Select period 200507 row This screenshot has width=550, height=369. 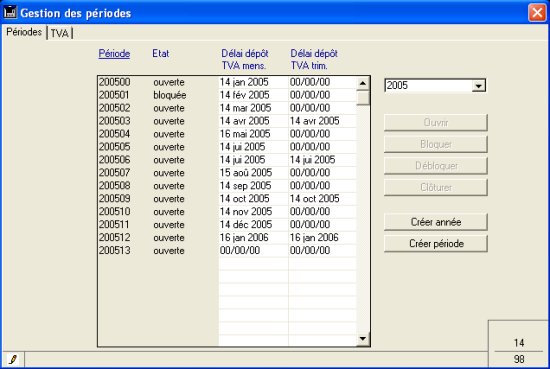(x=227, y=173)
